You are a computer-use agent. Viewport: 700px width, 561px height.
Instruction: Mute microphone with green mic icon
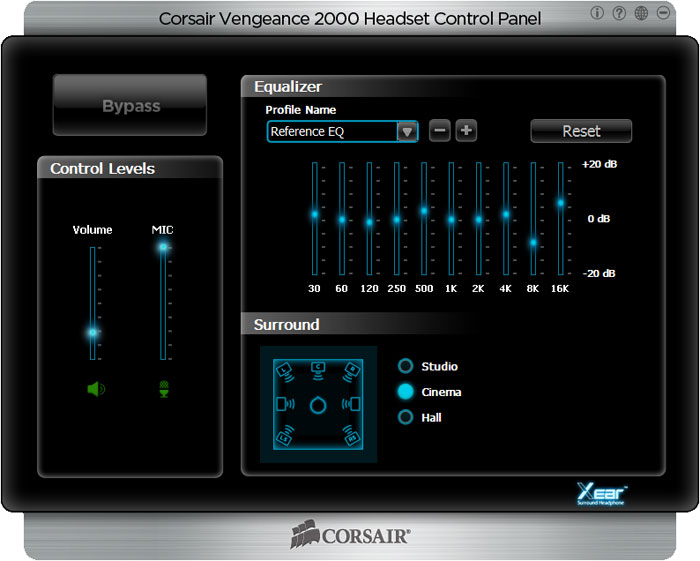pos(164,389)
